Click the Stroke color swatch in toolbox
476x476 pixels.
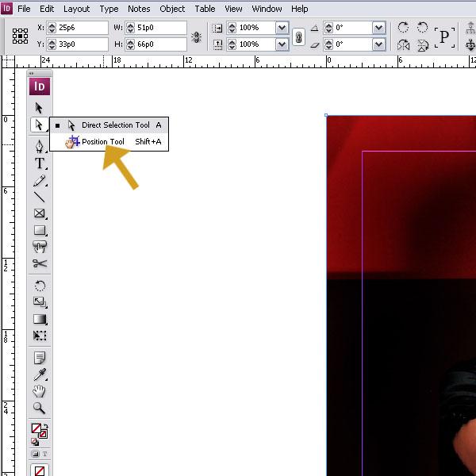(x=43, y=434)
